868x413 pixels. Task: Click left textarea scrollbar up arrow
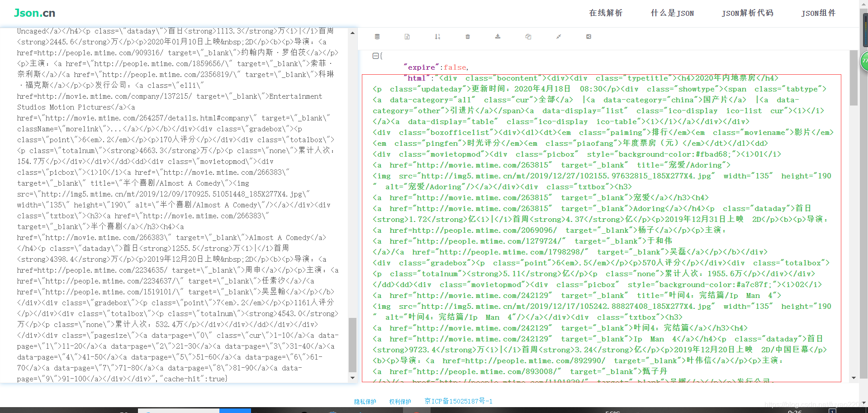click(352, 33)
